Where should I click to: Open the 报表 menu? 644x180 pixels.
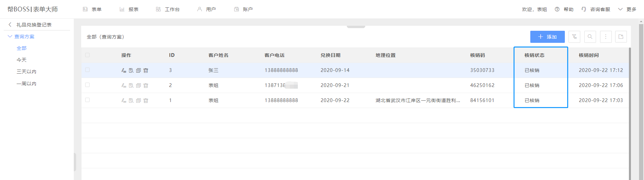(129, 9)
